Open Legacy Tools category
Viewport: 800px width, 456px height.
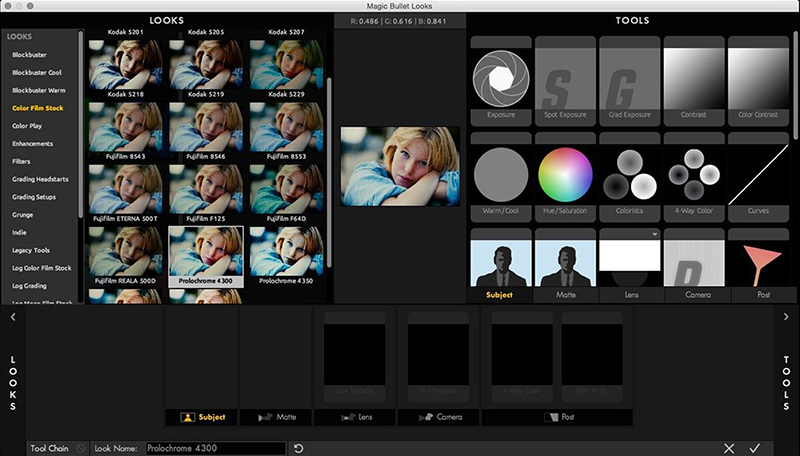[31, 250]
